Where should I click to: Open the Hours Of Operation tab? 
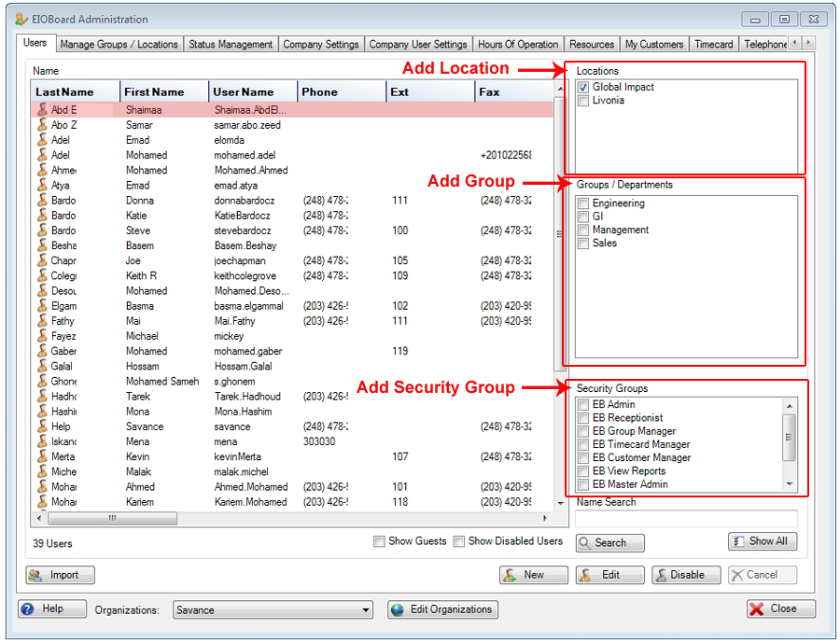(x=517, y=44)
